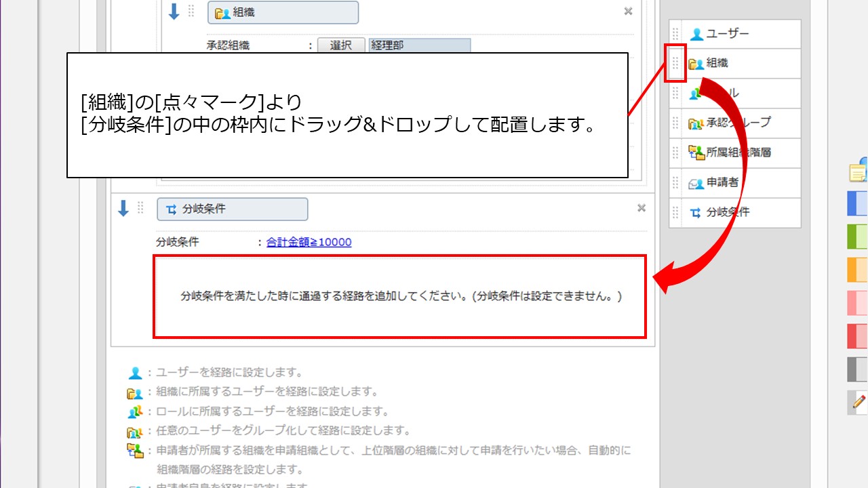Click the organization folder icon in the bottom legend
The width and height of the screenshot is (868, 488).
tap(134, 392)
